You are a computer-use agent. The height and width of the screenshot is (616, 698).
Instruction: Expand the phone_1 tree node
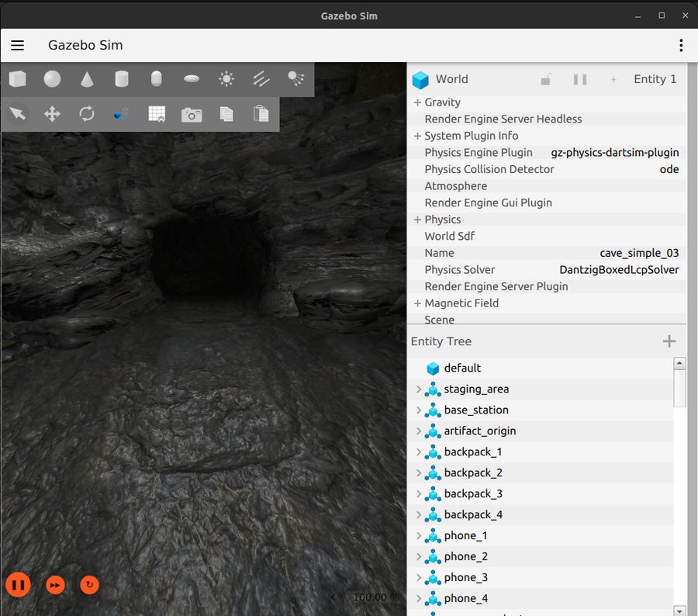[419, 535]
